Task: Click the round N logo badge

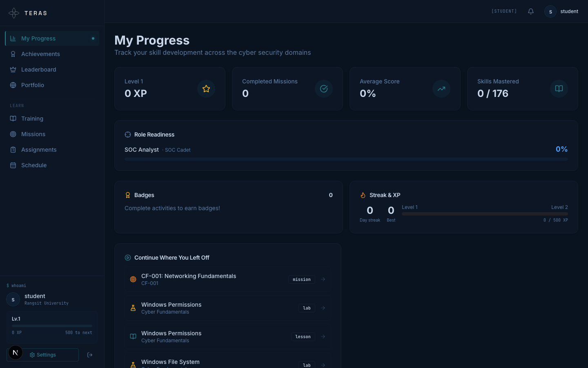Action: click(16, 352)
